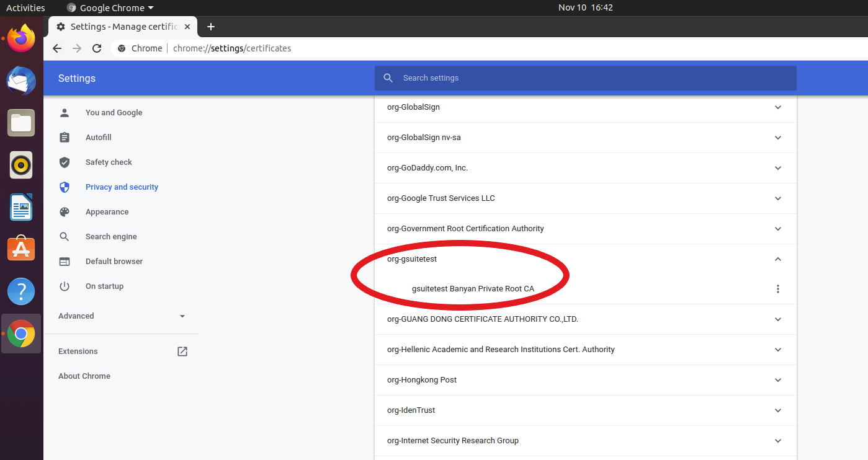Open the Nov 10 16:42 clock menu

[585, 7]
